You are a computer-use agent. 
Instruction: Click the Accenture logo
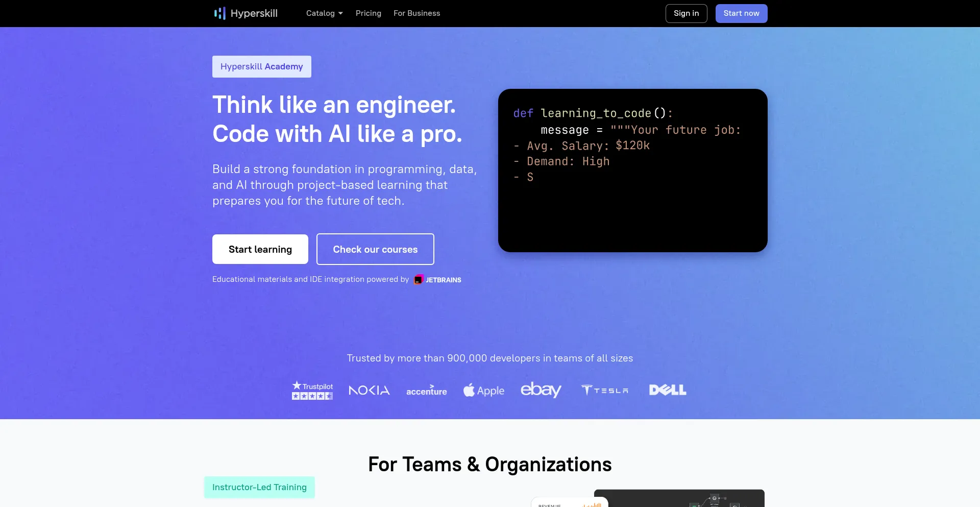pos(426,391)
